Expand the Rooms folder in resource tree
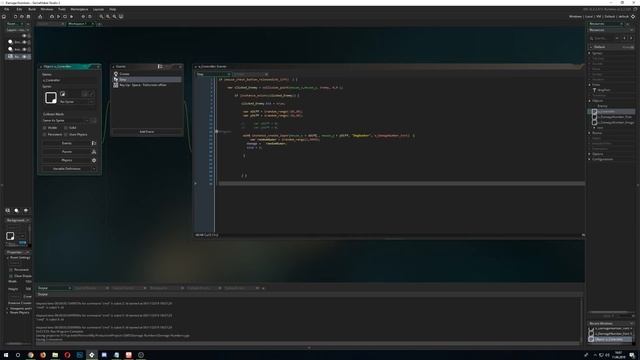 pyautogui.click(x=589, y=133)
